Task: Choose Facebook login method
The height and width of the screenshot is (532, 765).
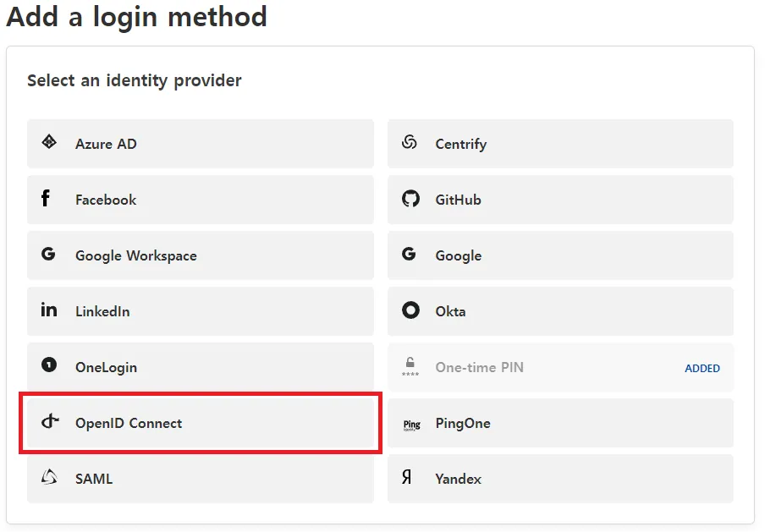Action: 201,199
